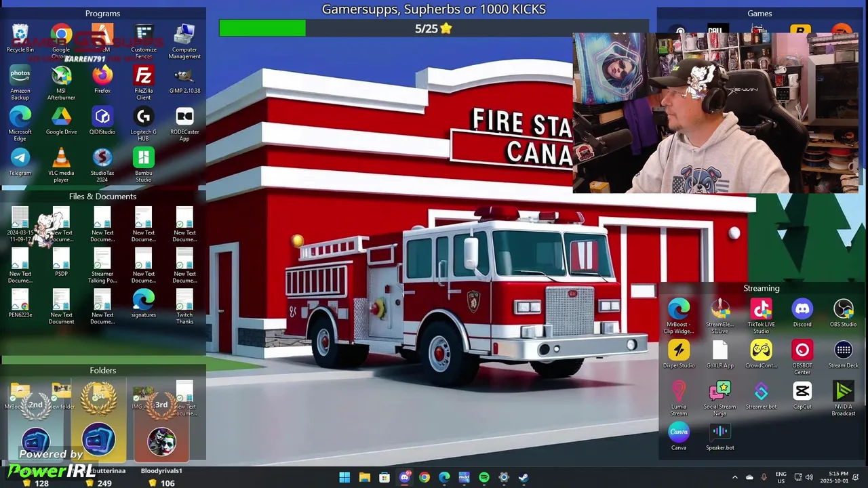Open Settings gear on the taskbar
Image resolution: width=868 pixels, height=488 pixels.
coord(504,477)
